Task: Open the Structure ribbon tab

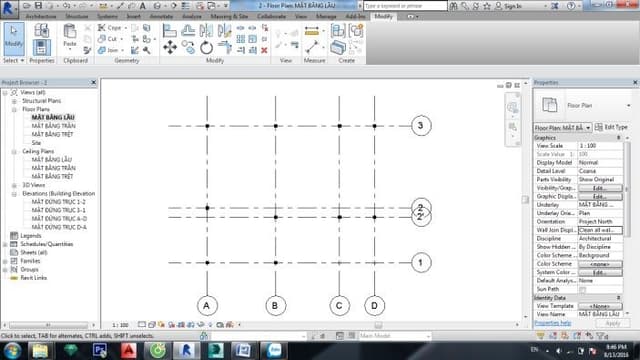Action: pyautogui.click(x=77, y=16)
